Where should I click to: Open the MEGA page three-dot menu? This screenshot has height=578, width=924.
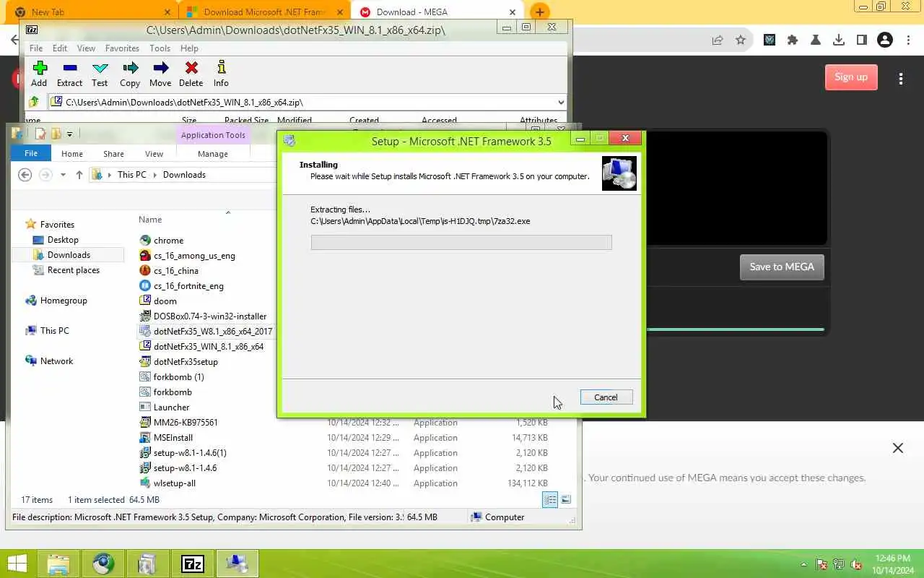pos(900,79)
